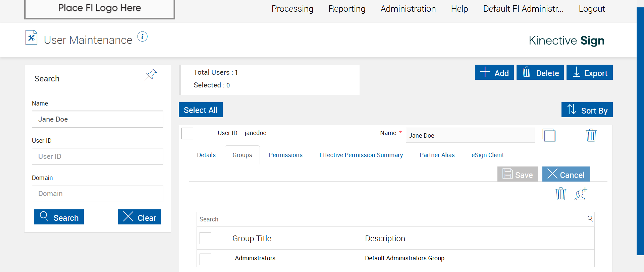Toggle the Group Title header checkbox
Image resolution: width=644 pixels, height=272 pixels.
coord(205,238)
